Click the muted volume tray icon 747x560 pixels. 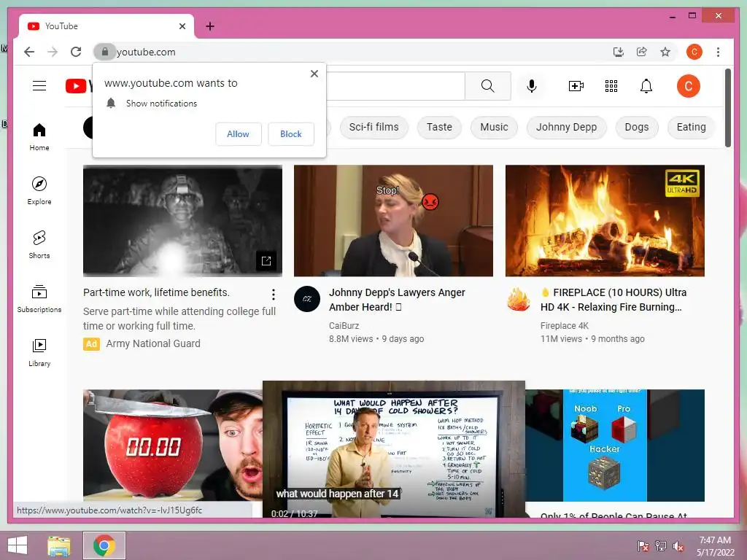pyautogui.click(x=678, y=546)
